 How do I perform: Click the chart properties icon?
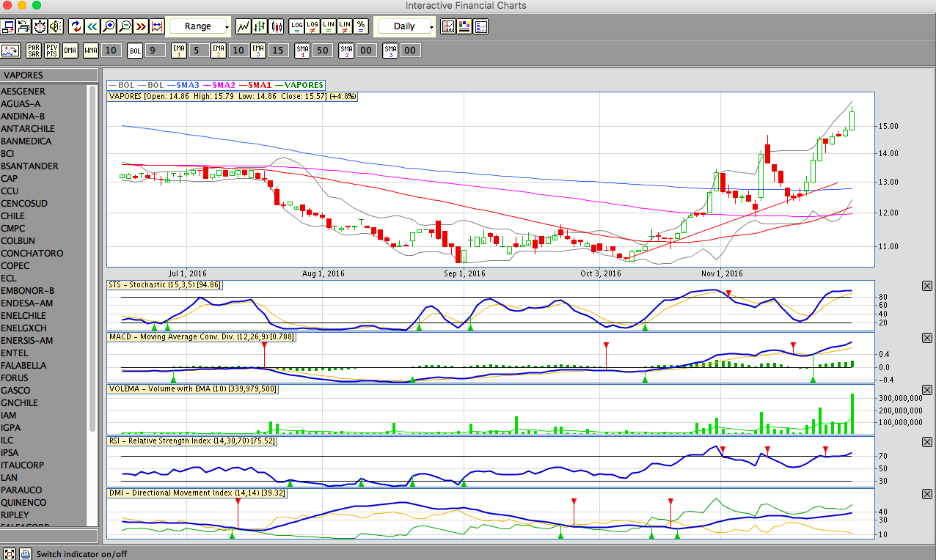click(481, 26)
